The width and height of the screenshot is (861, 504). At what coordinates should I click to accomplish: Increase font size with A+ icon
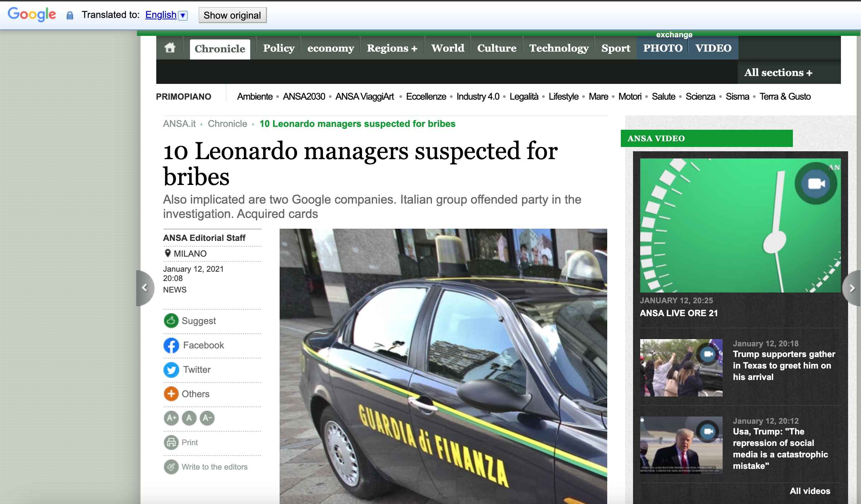click(x=171, y=418)
